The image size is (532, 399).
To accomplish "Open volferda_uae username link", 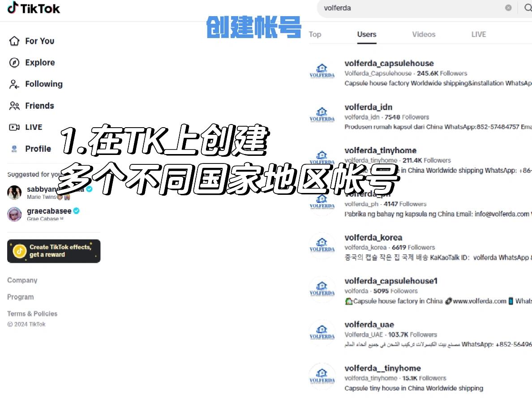I will click(x=369, y=325).
